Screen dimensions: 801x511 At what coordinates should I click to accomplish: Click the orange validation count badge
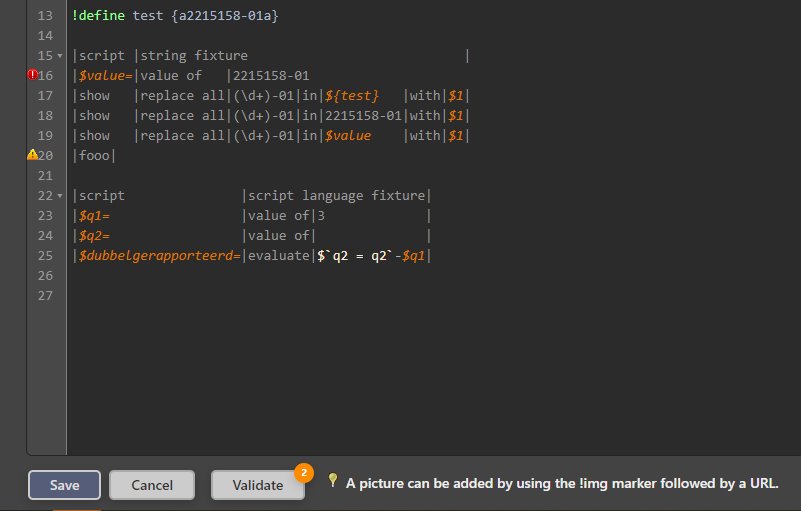(x=304, y=473)
